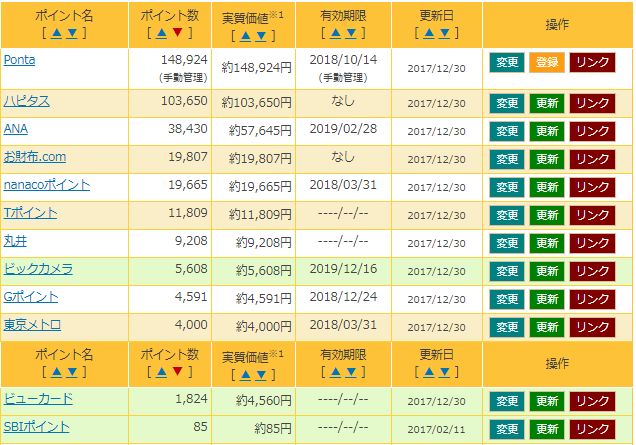The image size is (636, 445).
Task: Open the 丸井 link
Action: pyautogui.click(x=15, y=241)
